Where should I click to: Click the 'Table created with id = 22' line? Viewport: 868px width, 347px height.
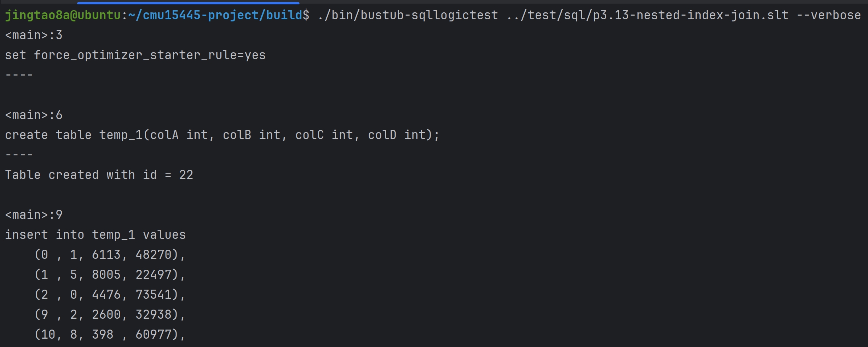point(99,175)
